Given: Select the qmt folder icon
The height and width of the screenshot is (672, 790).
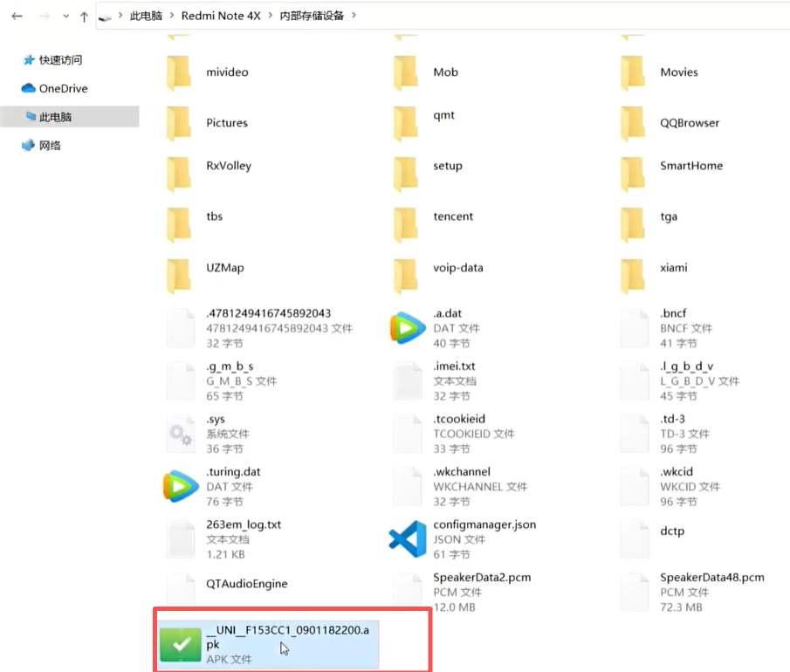Looking at the screenshot, I should (406, 123).
